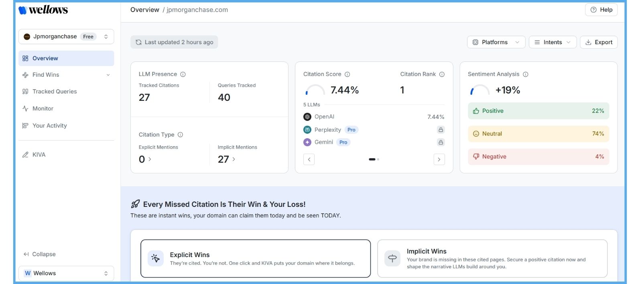This screenshot has width=644, height=284.
Task: Show Citation Score info icon
Action: tap(347, 74)
